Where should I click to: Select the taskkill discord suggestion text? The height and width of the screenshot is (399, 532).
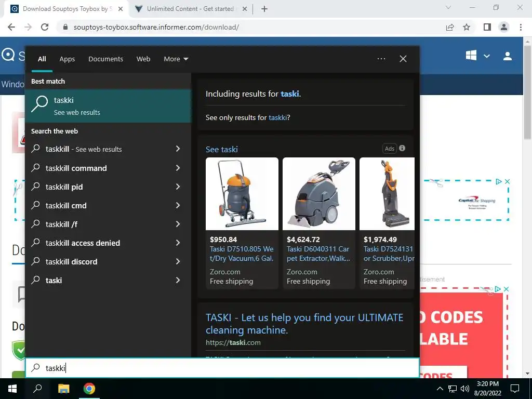click(x=71, y=262)
